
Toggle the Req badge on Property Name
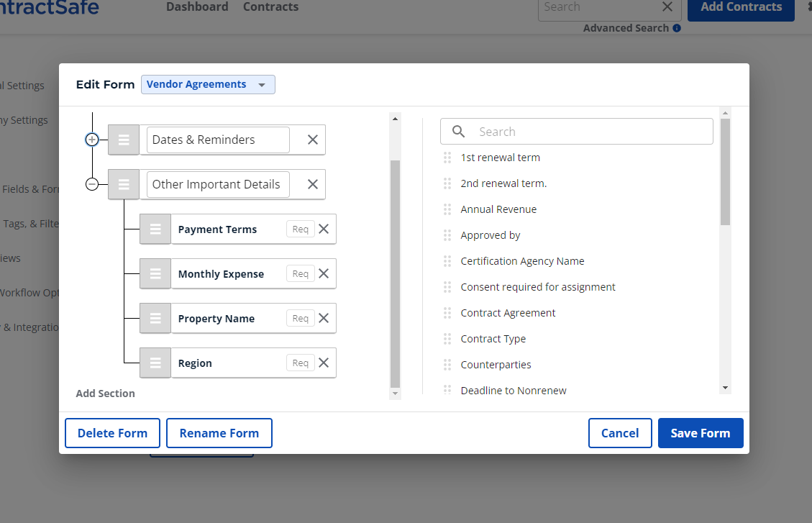pyautogui.click(x=300, y=318)
